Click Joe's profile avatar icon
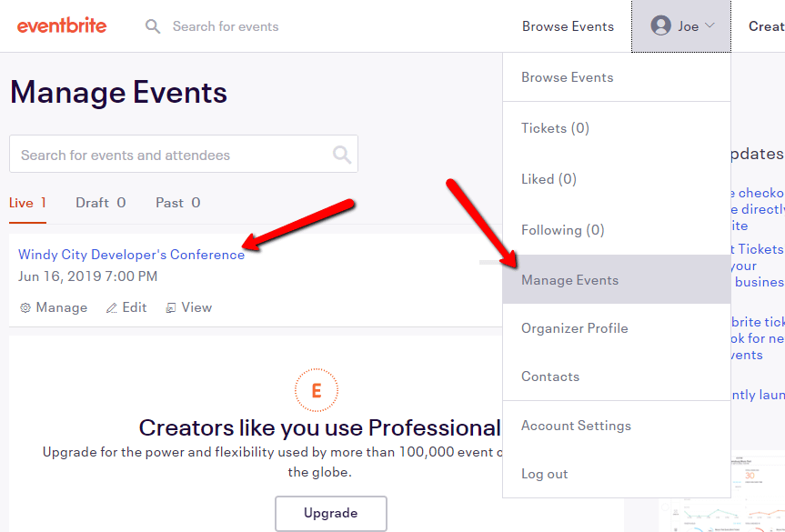The width and height of the screenshot is (785, 532). pos(661,25)
